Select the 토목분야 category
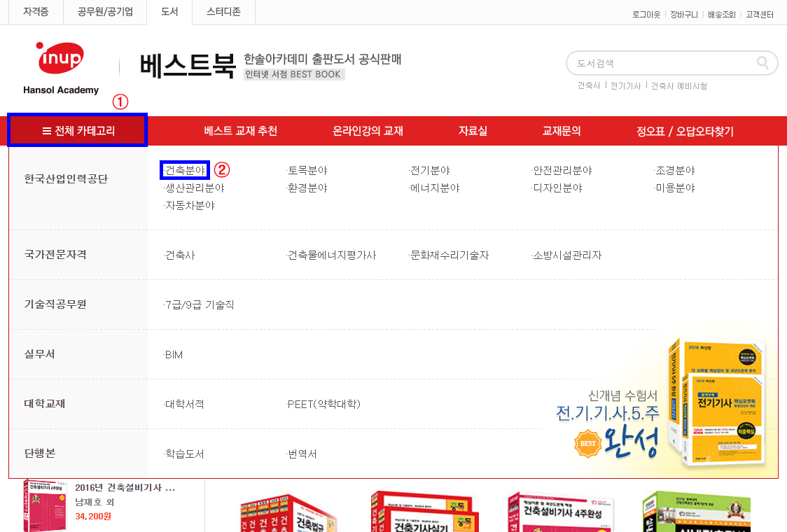 [x=307, y=171]
